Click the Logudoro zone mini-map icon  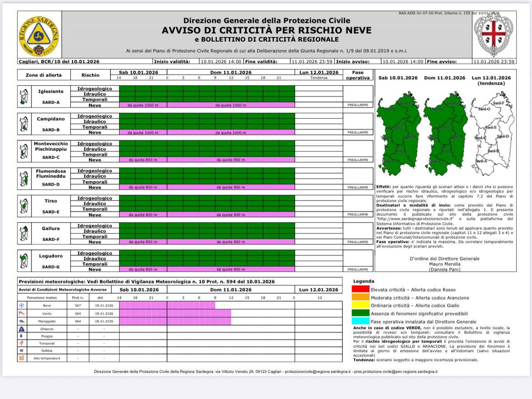coord(23,261)
